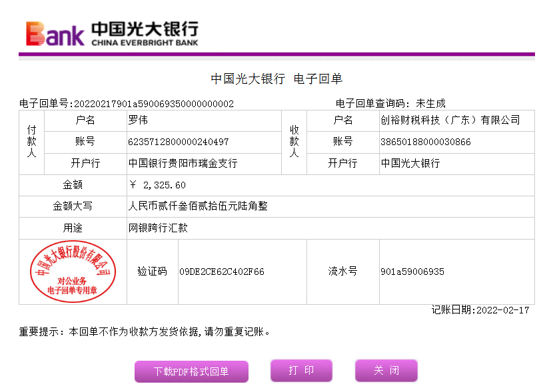
Task: Click the 付款人 label cell
Action: click(31, 142)
